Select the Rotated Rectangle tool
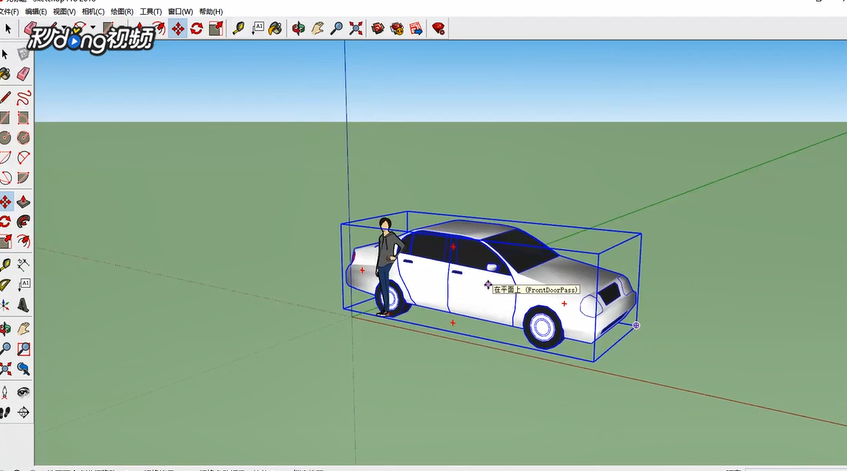The height and width of the screenshot is (471, 847). pyautogui.click(x=23, y=118)
